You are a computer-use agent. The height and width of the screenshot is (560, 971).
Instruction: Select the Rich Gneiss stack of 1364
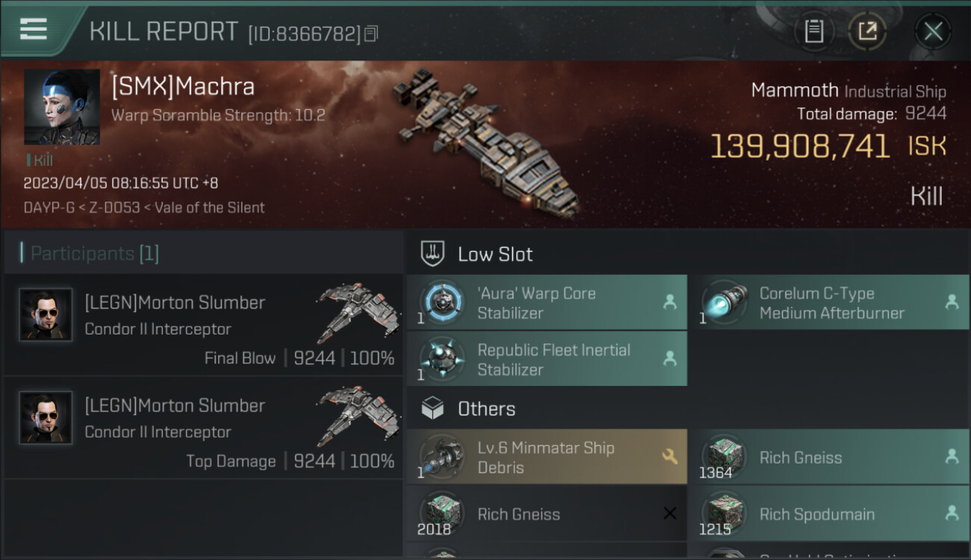click(828, 457)
